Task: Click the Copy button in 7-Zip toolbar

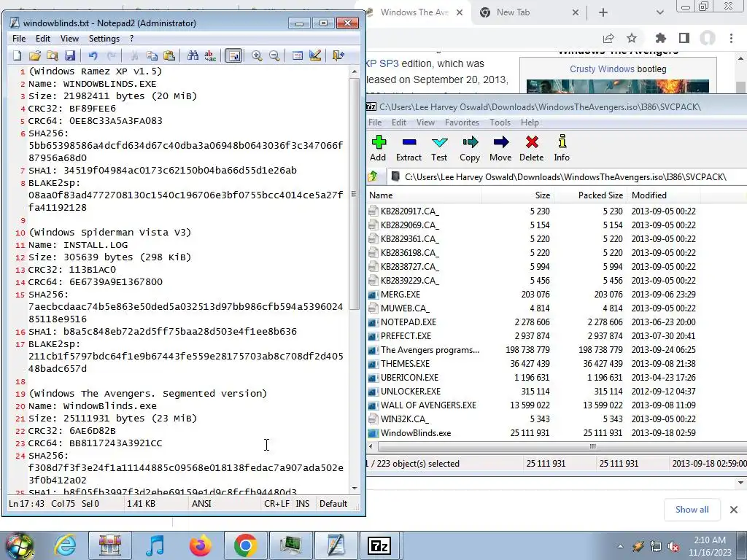Action: [470, 148]
